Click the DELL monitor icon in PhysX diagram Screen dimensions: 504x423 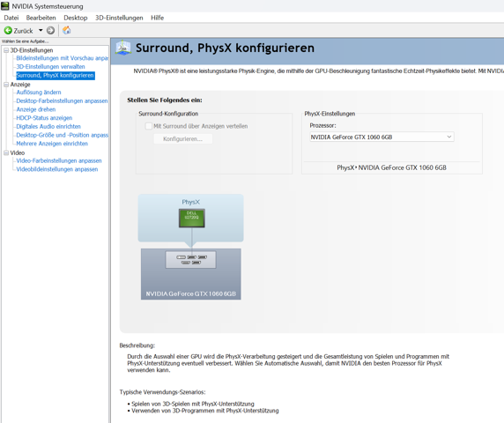(191, 218)
